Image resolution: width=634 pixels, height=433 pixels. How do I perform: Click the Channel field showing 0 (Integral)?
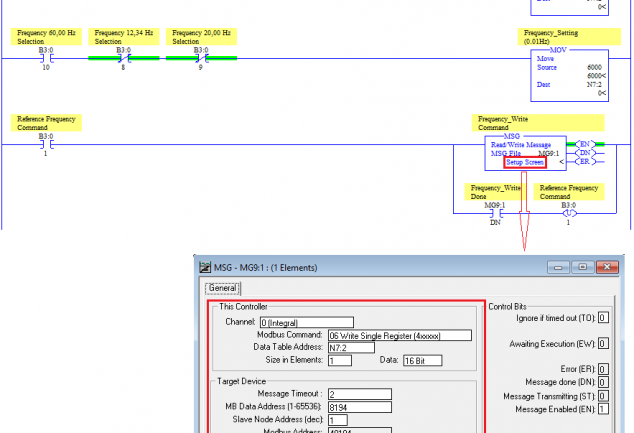click(307, 322)
